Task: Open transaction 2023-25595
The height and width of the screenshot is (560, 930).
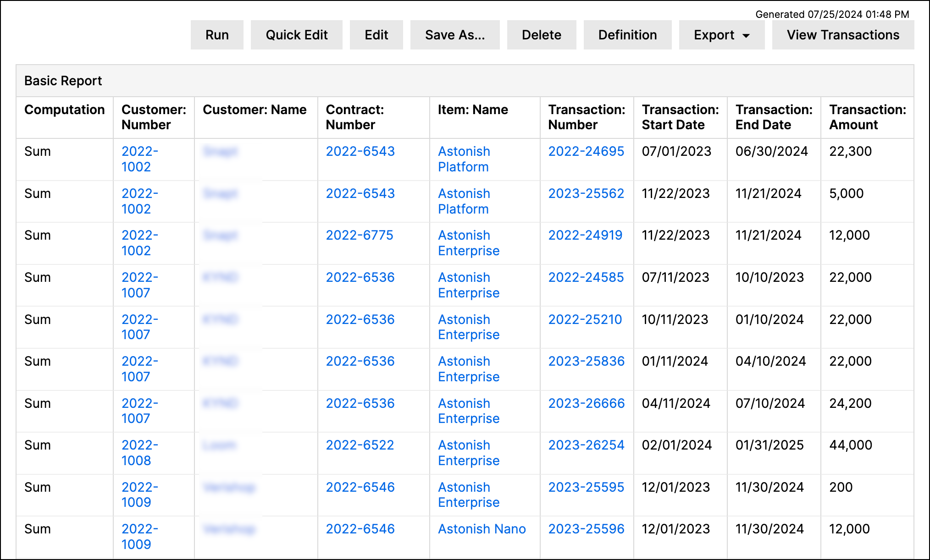Action: coord(586,487)
